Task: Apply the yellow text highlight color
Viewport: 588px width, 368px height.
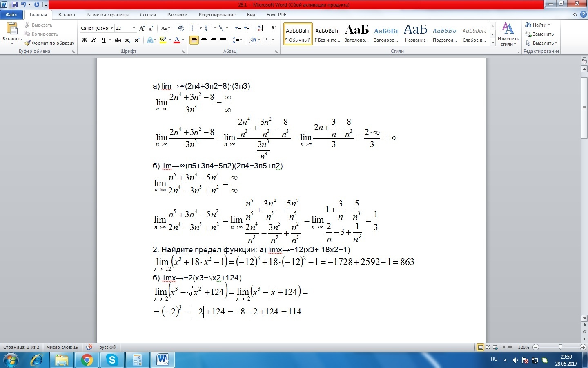Action: (163, 40)
